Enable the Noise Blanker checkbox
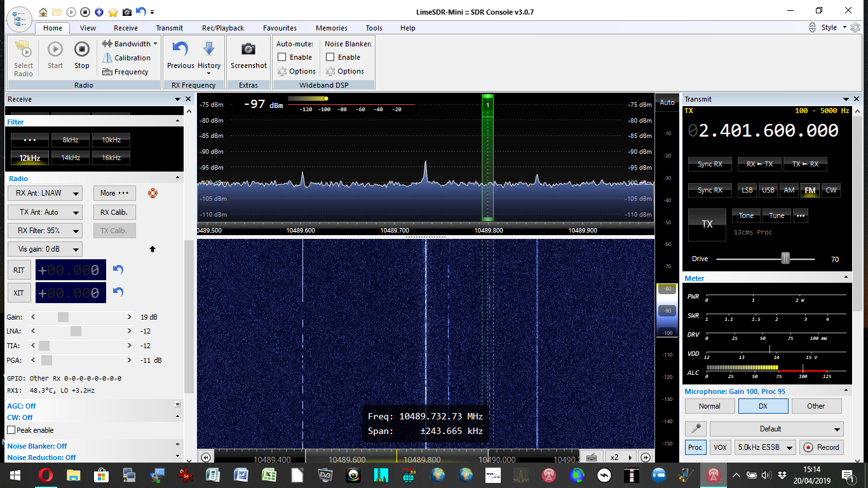The height and width of the screenshot is (488, 868). click(330, 57)
